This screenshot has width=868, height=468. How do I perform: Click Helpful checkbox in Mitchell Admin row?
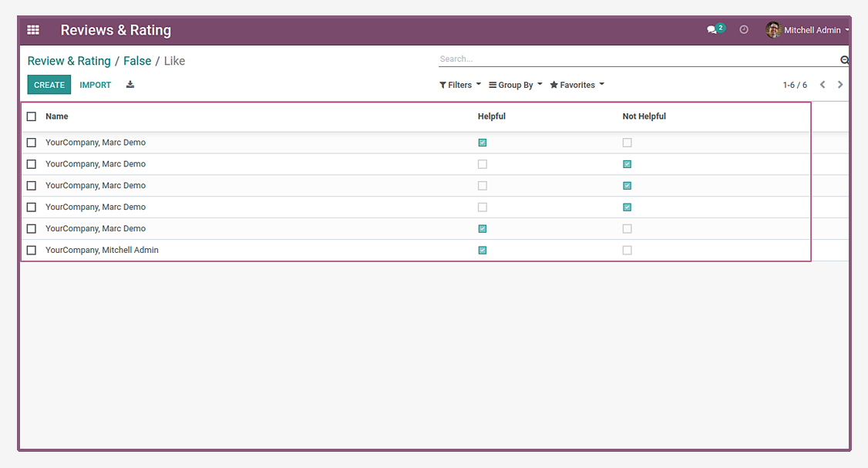click(x=483, y=251)
